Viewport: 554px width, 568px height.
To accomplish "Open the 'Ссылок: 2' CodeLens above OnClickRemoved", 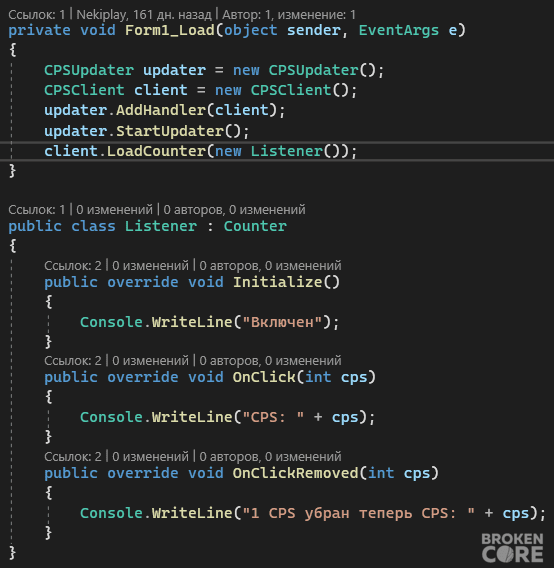I will [x=73, y=456].
